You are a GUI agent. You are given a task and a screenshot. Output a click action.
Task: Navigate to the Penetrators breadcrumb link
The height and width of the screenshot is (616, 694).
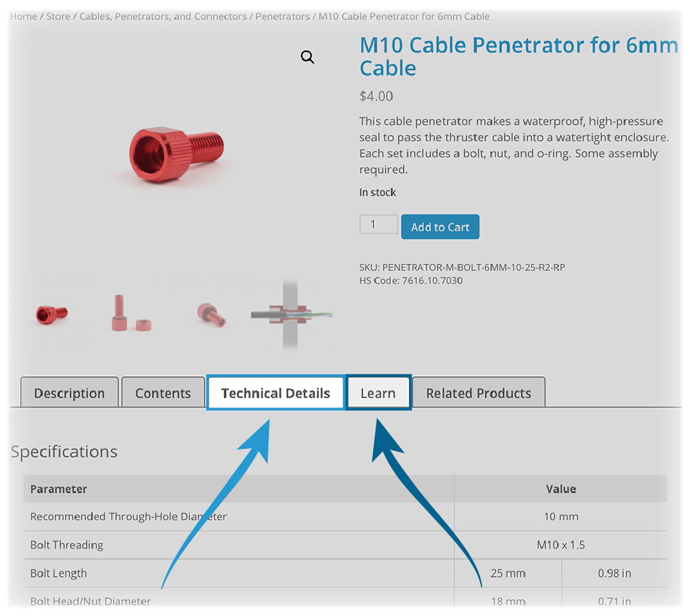(282, 16)
